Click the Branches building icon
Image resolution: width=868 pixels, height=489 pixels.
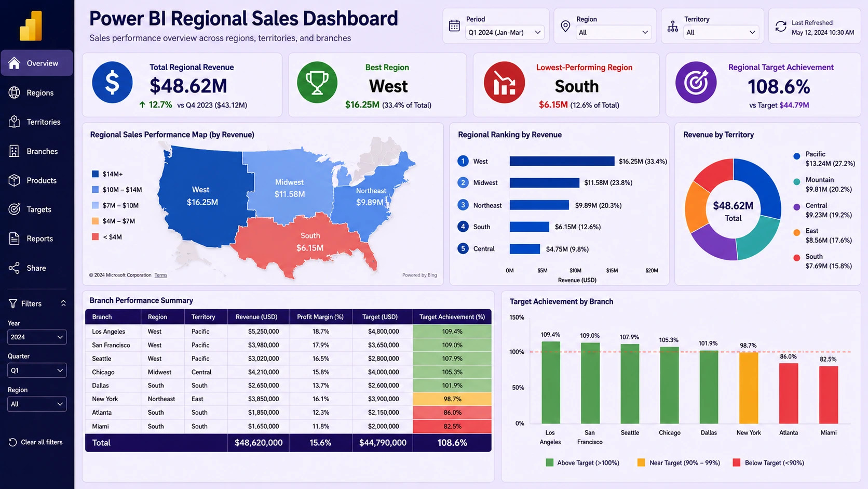click(15, 151)
